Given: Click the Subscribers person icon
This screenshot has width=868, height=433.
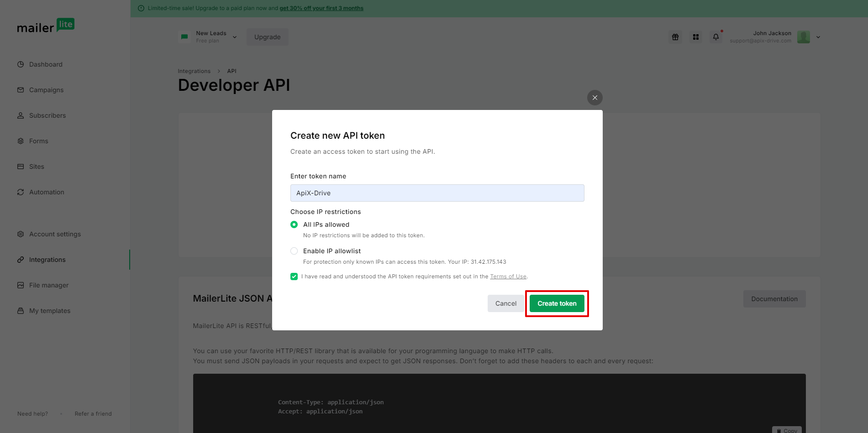Looking at the screenshot, I should pyautogui.click(x=21, y=115).
